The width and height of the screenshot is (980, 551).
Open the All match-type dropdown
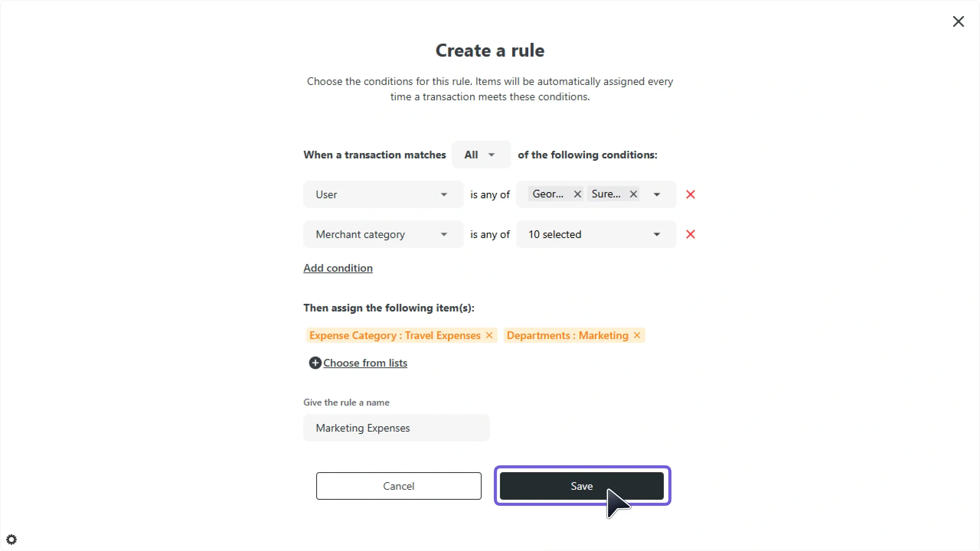[x=481, y=155]
